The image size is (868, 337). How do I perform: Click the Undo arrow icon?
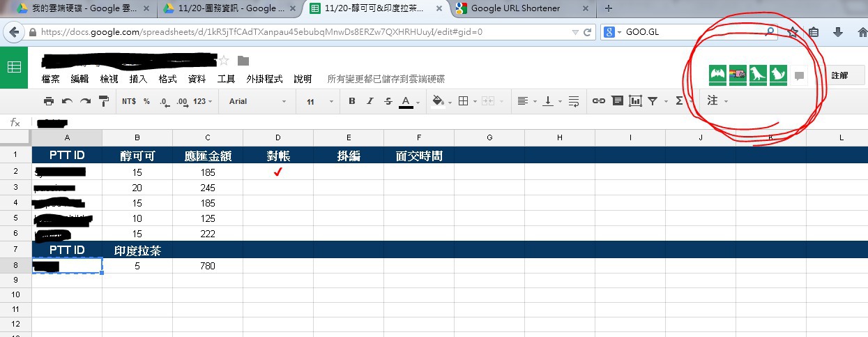pyautogui.click(x=67, y=101)
